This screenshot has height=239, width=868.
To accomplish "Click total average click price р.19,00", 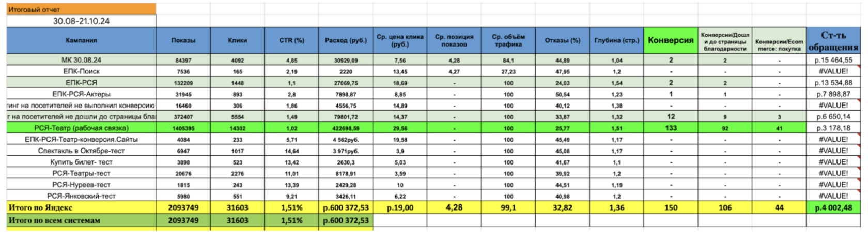I will click(400, 207).
